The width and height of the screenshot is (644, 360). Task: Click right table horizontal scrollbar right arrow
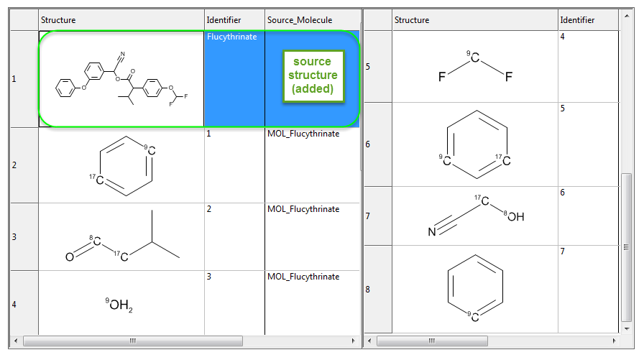point(615,341)
